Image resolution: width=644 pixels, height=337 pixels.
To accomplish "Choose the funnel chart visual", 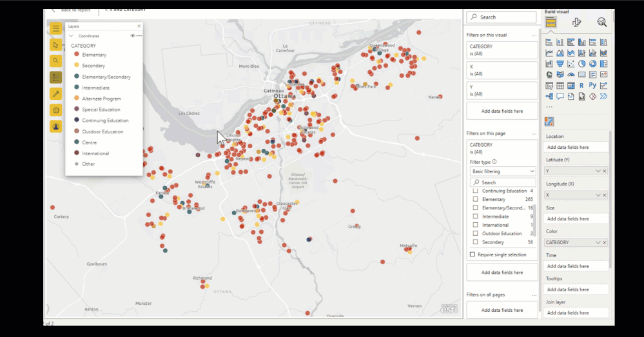I will tap(560, 64).
